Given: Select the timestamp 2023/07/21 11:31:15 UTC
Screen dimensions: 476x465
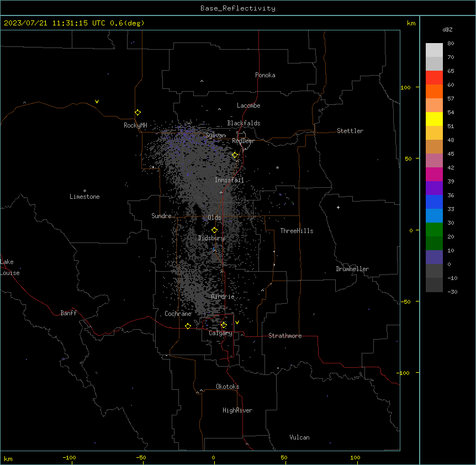Looking at the screenshot, I should tap(55, 23).
